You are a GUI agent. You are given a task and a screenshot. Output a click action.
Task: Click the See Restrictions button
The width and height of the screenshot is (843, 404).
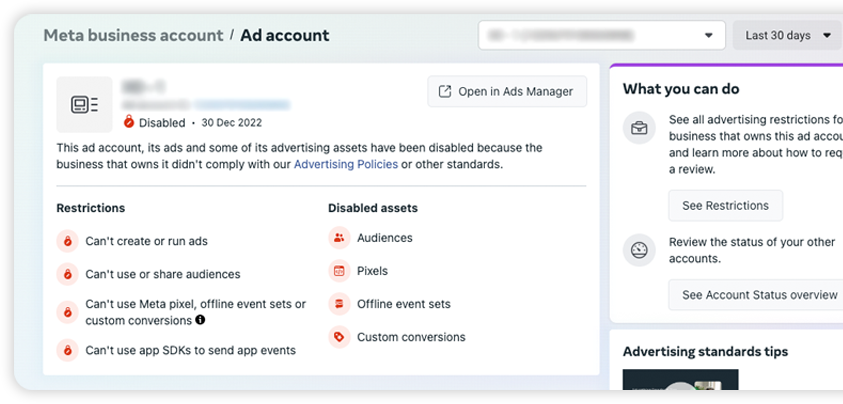click(x=725, y=205)
